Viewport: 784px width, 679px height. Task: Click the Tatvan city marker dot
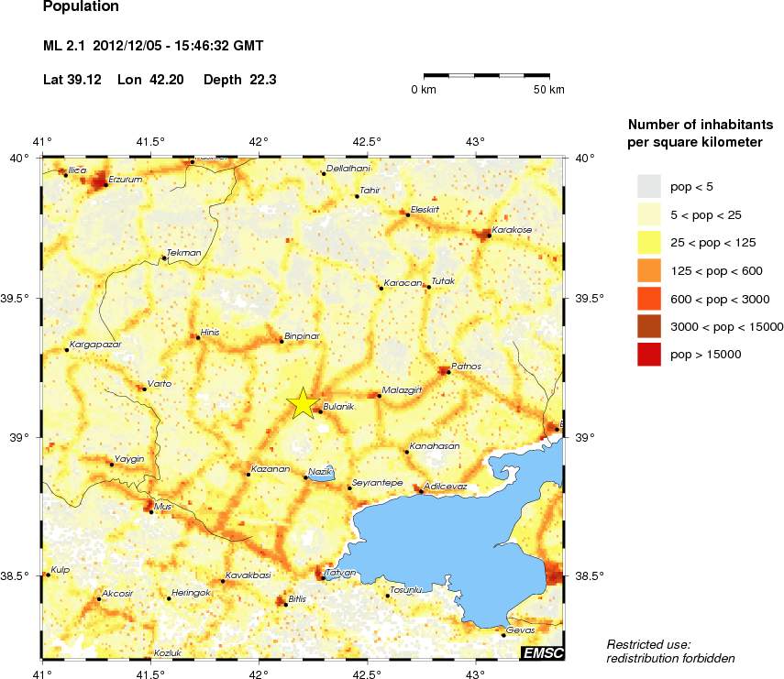323,577
